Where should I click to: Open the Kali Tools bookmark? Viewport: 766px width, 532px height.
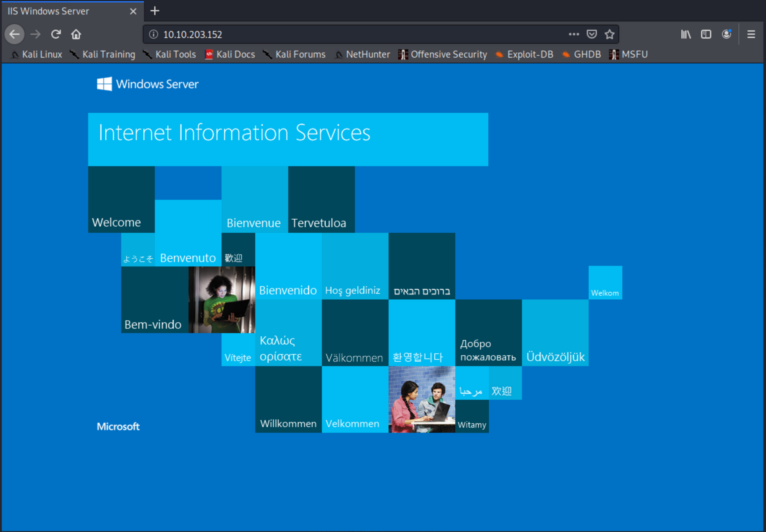point(170,54)
